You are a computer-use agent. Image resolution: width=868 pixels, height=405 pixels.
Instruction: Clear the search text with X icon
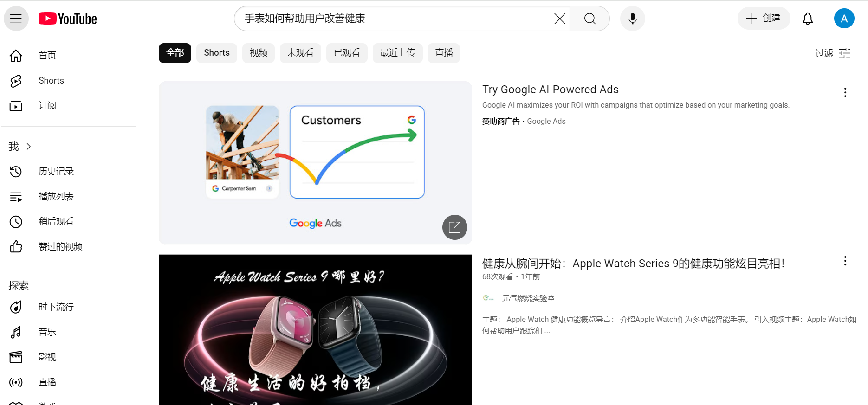click(x=560, y=19)
